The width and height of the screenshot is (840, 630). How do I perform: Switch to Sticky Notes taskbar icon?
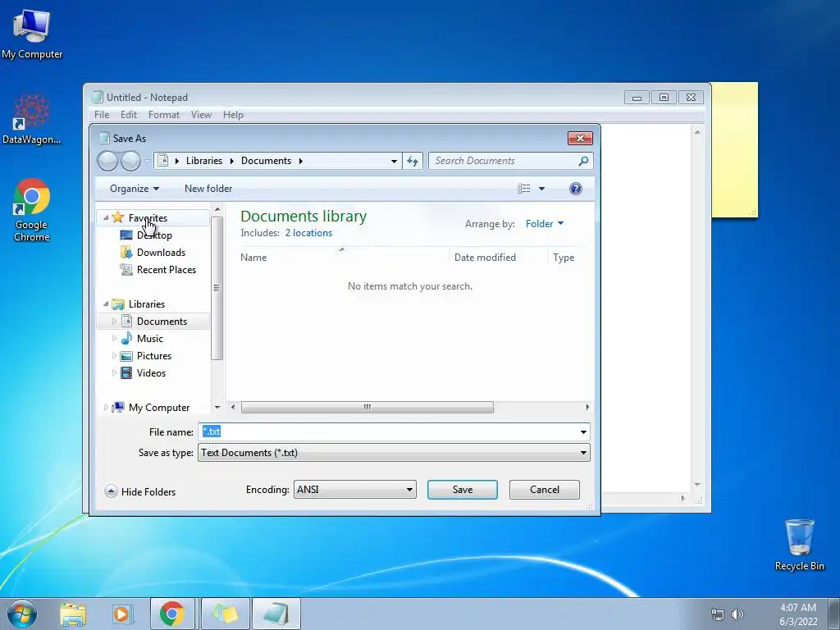[225, 614]
